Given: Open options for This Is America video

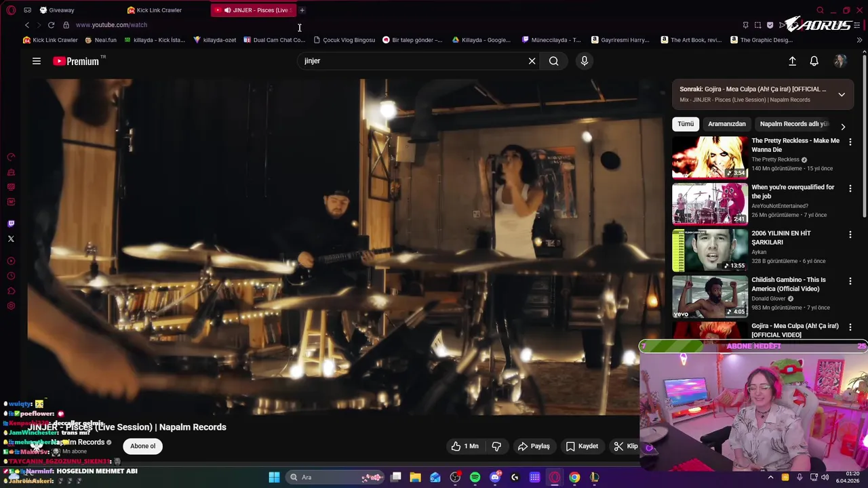Looking at the screenshot, I should (850, 281).
